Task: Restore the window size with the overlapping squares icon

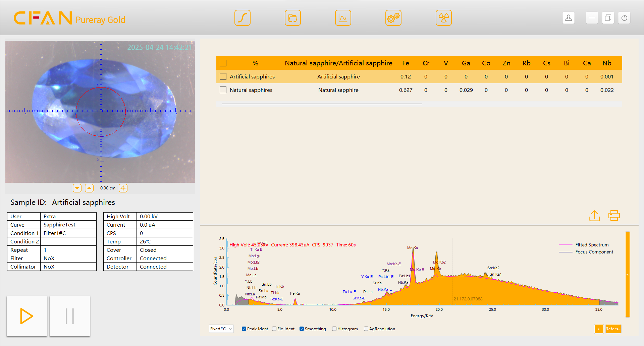Action: click(x=608, y=18)
